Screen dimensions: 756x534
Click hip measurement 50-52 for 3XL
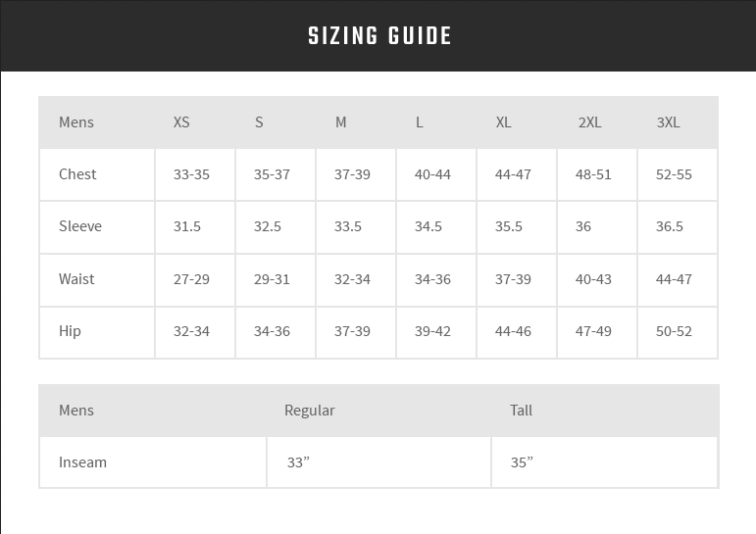coord(674,331)
